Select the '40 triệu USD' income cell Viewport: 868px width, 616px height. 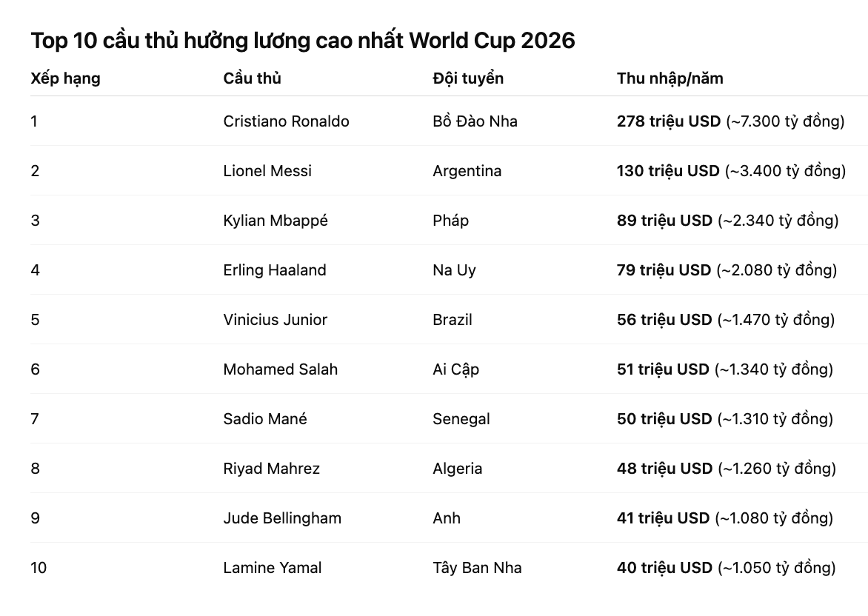pyautogui.click(x=665, y=568)
